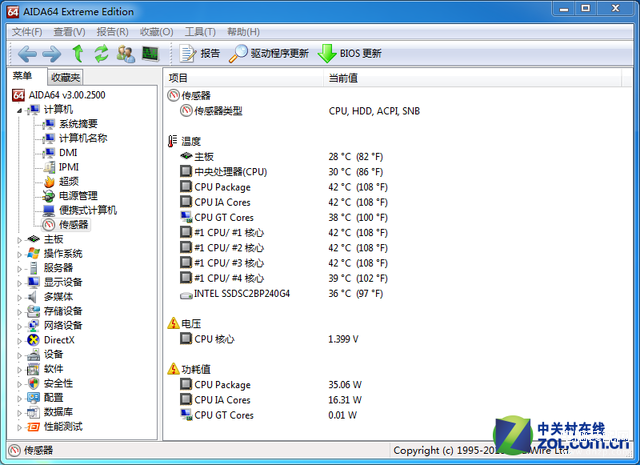The image size is (640, 465).
Task: Expand the 操作系统 tree node
Action: pos(19,254)
